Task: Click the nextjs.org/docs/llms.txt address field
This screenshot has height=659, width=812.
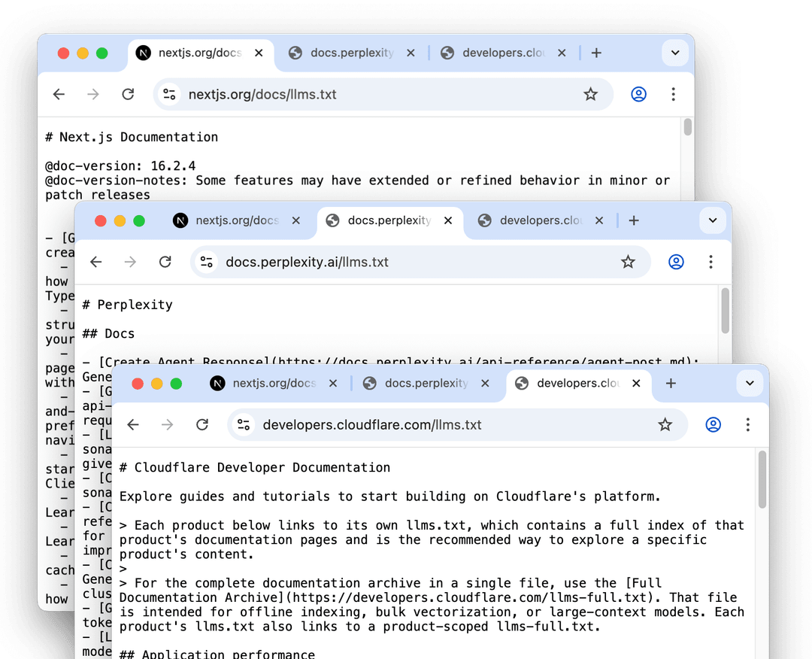Action: pyautogui.click(x=382, y=94)
